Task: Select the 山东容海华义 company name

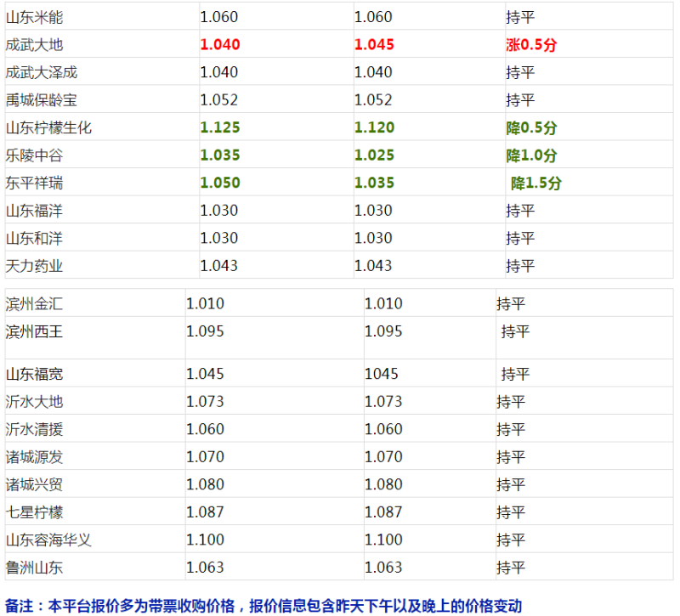Action: [48, 540]
